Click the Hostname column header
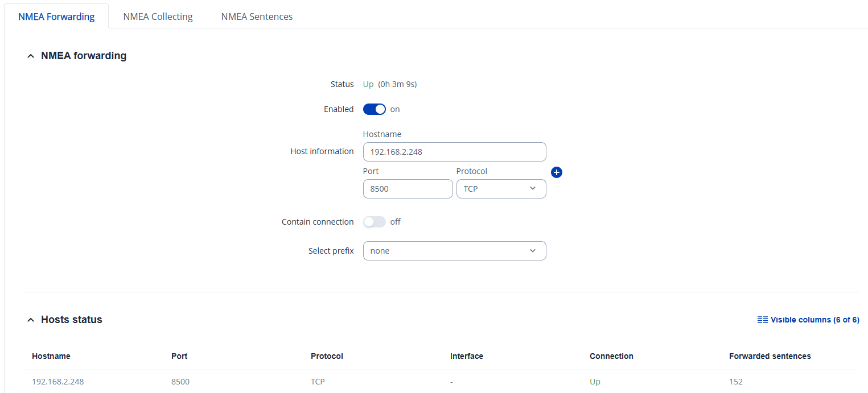The width and height of the screenshot is (868, 393). 51,356
